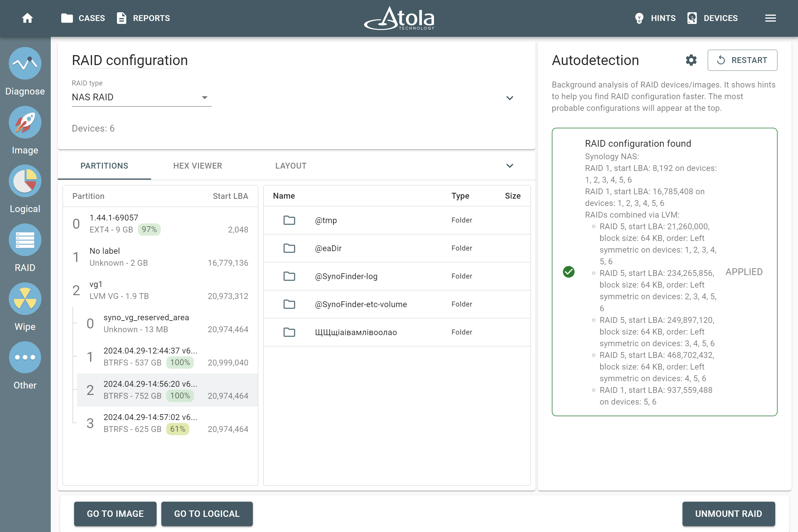The height and width of the screenshot is (532, 798).
Task: Switch to the Hex Viewer tab
Action: pos(197,166)
